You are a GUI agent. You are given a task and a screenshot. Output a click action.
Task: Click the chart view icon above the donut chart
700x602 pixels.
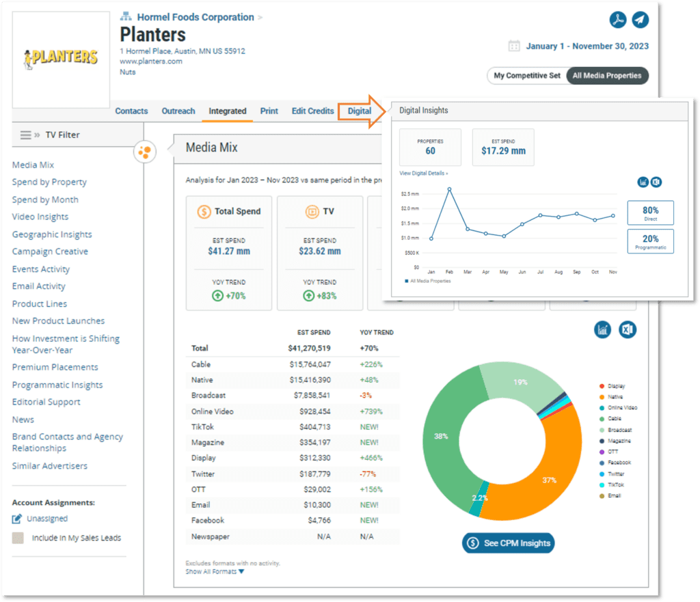603,330
